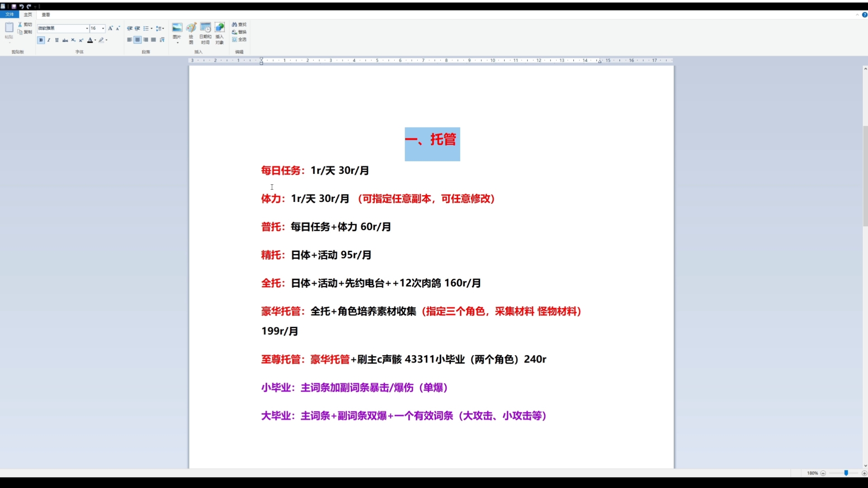
Task: Switch to the 查看 (View) tab
Action: click(46, 14)
